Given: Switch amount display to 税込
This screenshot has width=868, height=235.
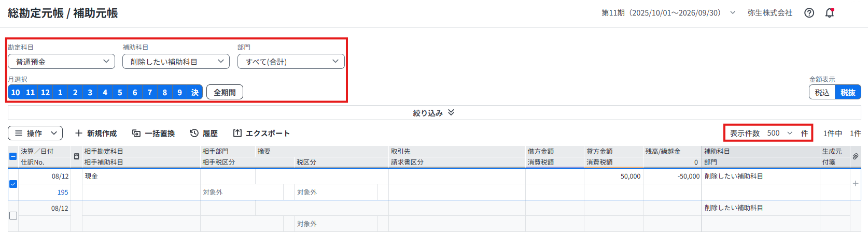Looking at the screenshot, I should click(822, 92).
